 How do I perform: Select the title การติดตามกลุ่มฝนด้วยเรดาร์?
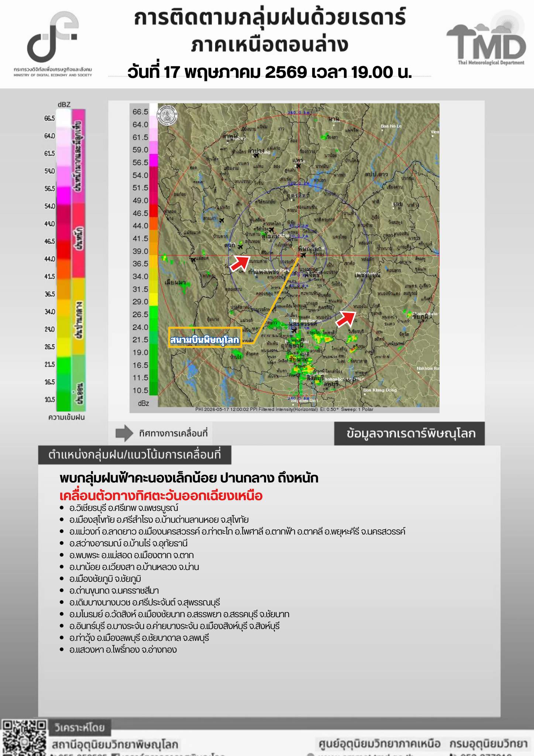(270, 18)
